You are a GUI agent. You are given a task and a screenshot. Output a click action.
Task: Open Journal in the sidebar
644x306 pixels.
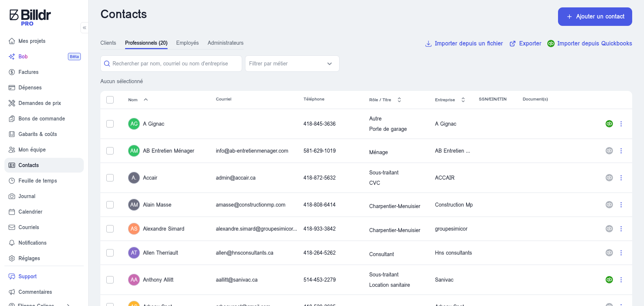(x=44, y=196)
